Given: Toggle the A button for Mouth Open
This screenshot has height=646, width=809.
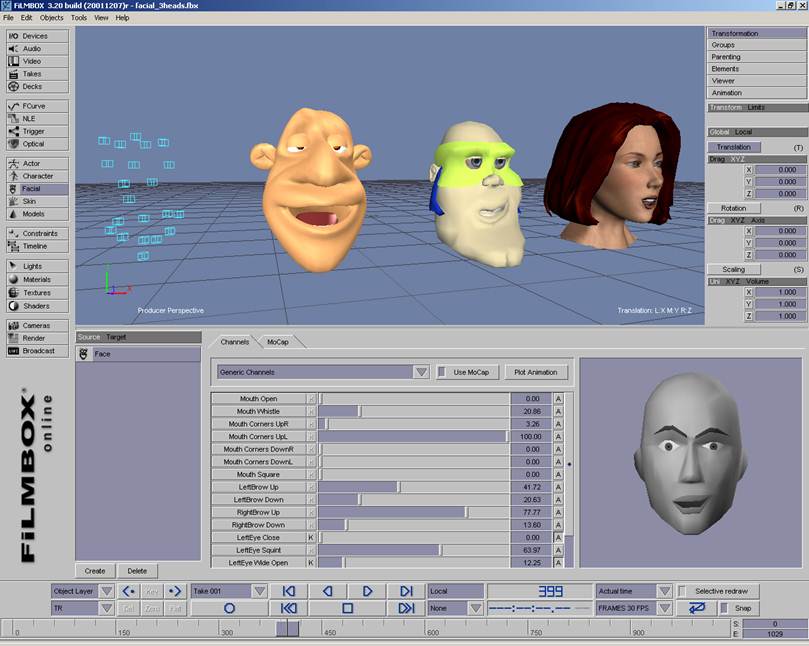Looking at the screenshot, I should (x=558, y=399).
